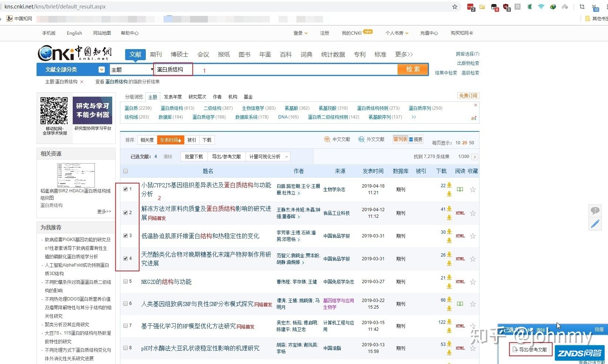
Task: Click the download arrow for first result
Action: click(x=449, y=185)
